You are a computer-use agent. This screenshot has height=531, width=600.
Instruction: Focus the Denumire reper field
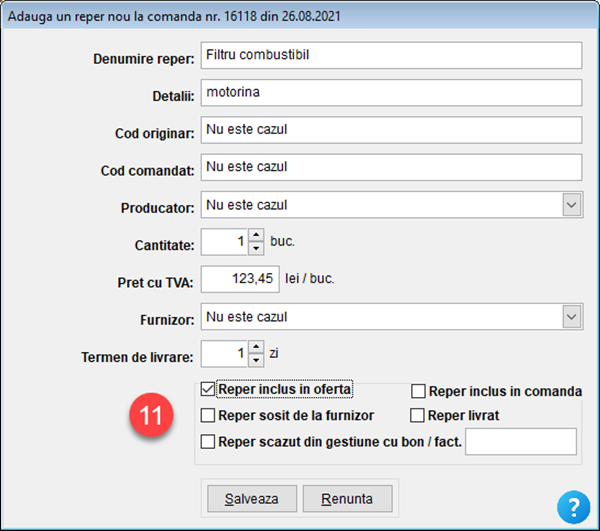(391, 55)
